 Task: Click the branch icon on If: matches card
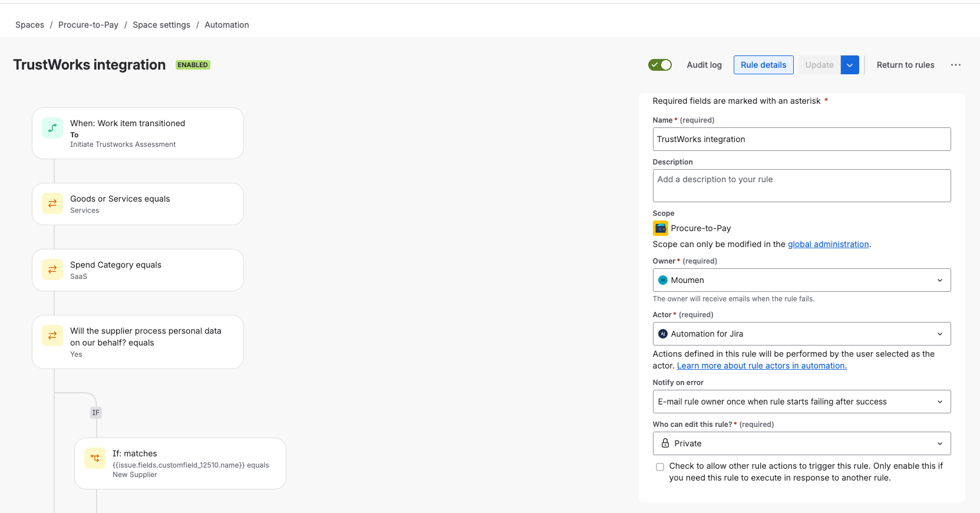coord(95,458)
